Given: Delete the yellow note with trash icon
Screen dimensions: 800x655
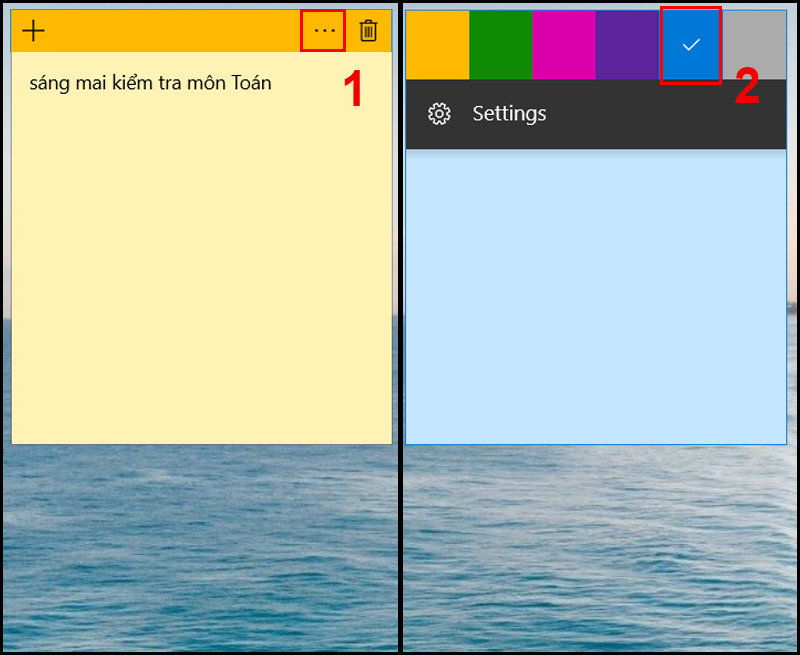Looking at the screenshot, I should 368,31.
